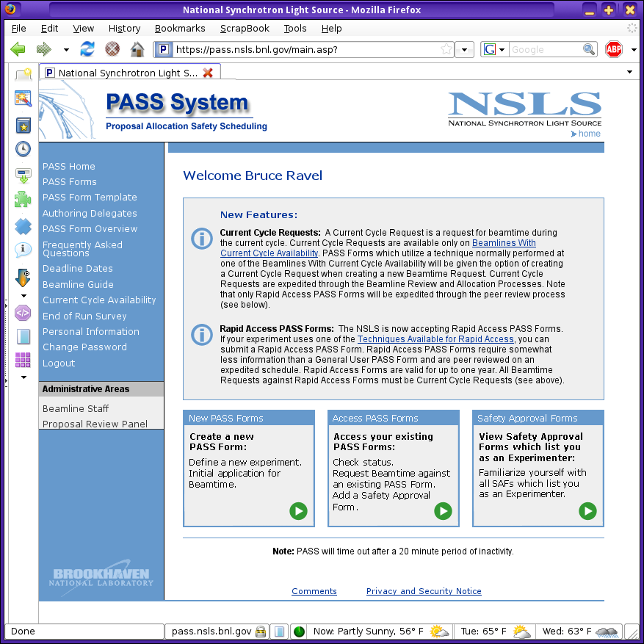The width and height of the screenshot is (644, 644).
Task: Click the blue cog-shaped sidebar icon
Action: coord(23,226)
